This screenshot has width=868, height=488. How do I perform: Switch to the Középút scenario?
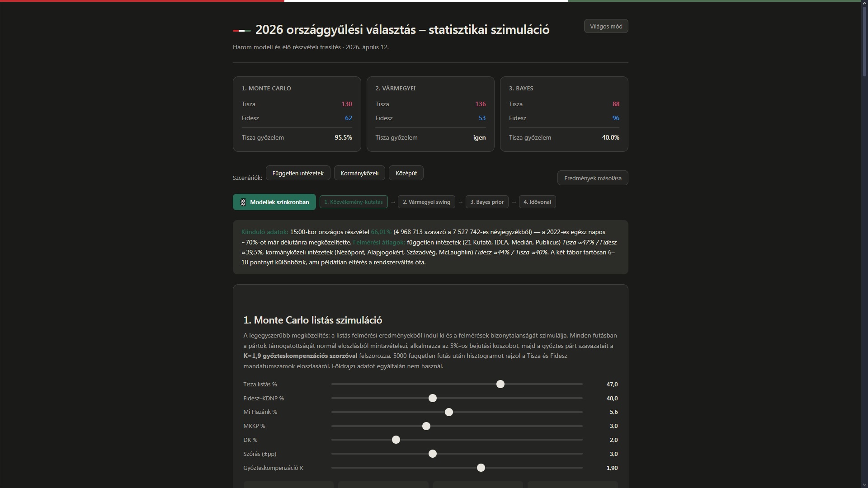tap(406, 173)
